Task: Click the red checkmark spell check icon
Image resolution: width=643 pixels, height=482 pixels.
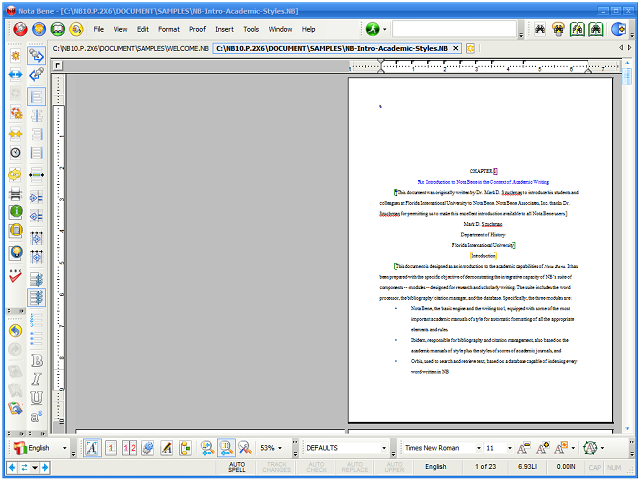Action: click(x=15, y=277)
